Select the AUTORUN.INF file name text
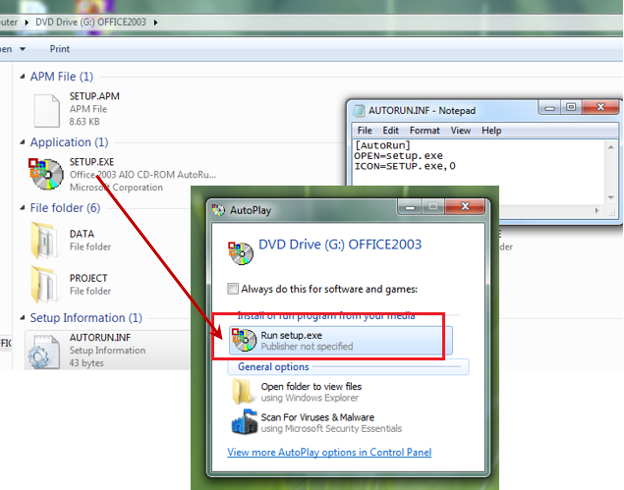The image size is (624, 490). click(x=100, y=338)
